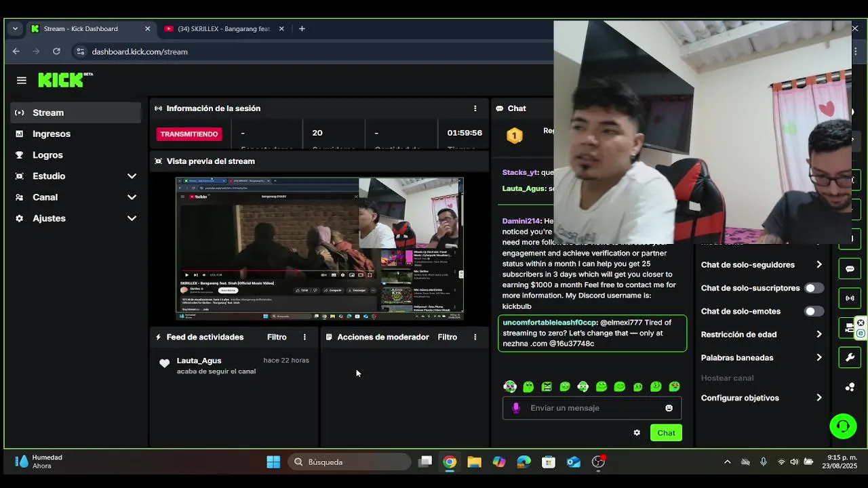Click the broadcast signal icon in right rail
Image resolution: width=868 pixels, height=488 pixels.
[x=850, y=298]
